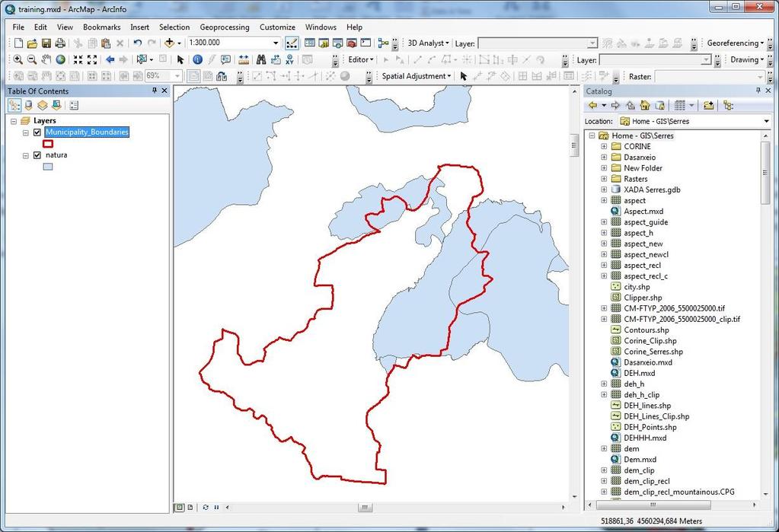Zoom to Full Extent globe icon
This screenshot has height=532, width=779.
[61, 59]
